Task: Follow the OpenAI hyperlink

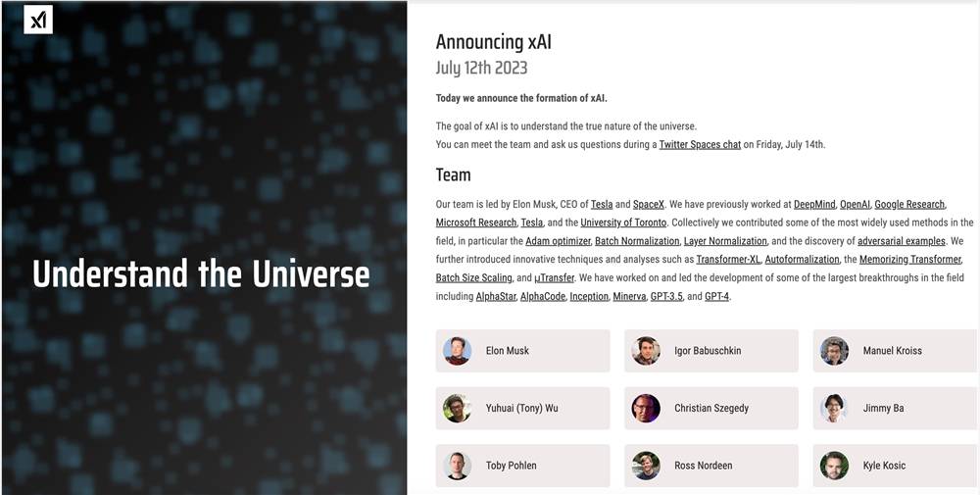Action: tap(855, 204)
